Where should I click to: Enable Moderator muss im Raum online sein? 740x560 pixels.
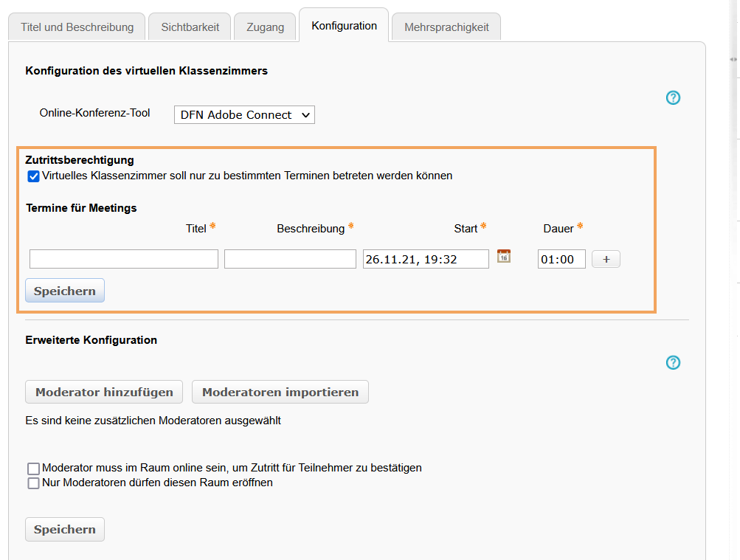(x=33, y=468)
